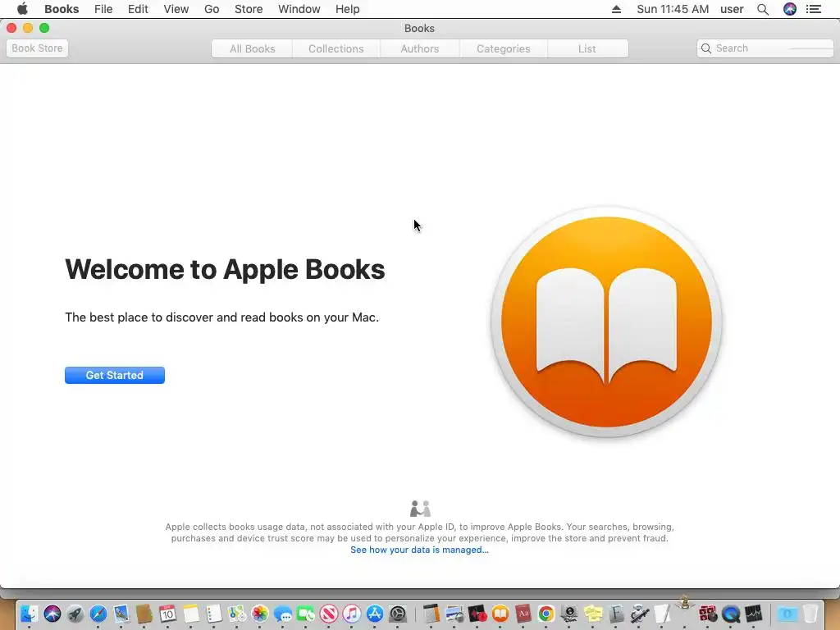Click the Search field in toolbar
Image resolution: width=840 pixels, height=630 pixels.
coord(765,48)
